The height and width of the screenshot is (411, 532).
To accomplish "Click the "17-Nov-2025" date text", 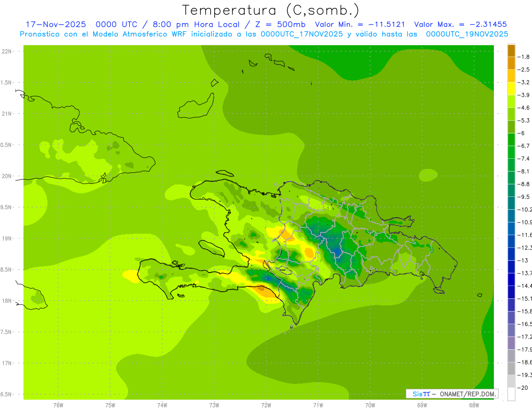I will click(x=56, y=24).
